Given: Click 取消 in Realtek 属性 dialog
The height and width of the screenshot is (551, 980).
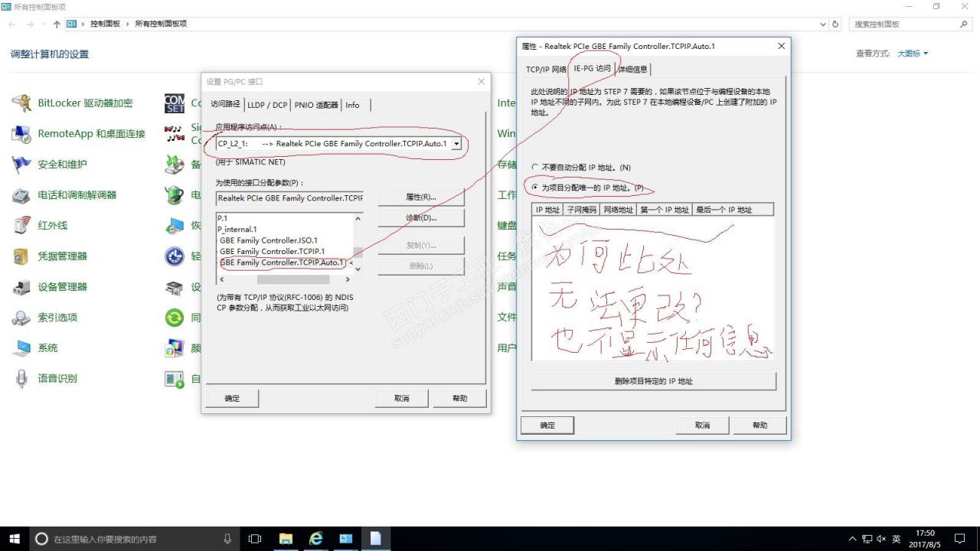Looking at the screenshot, I should click(x=702, y=425).
